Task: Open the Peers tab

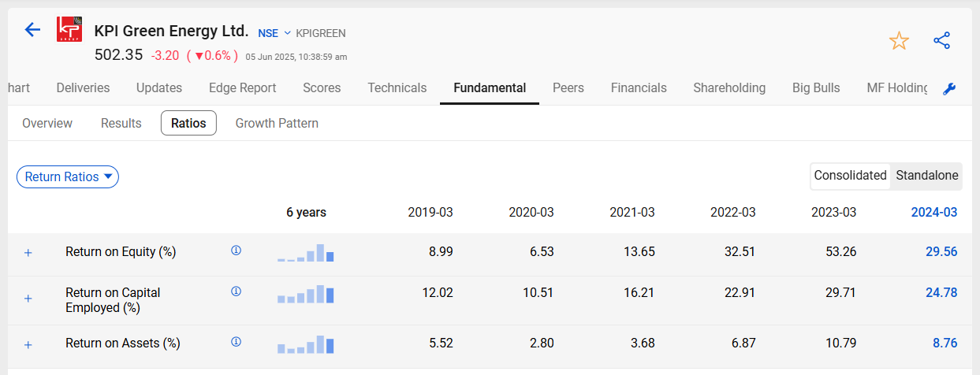Action: pos(568,88)
